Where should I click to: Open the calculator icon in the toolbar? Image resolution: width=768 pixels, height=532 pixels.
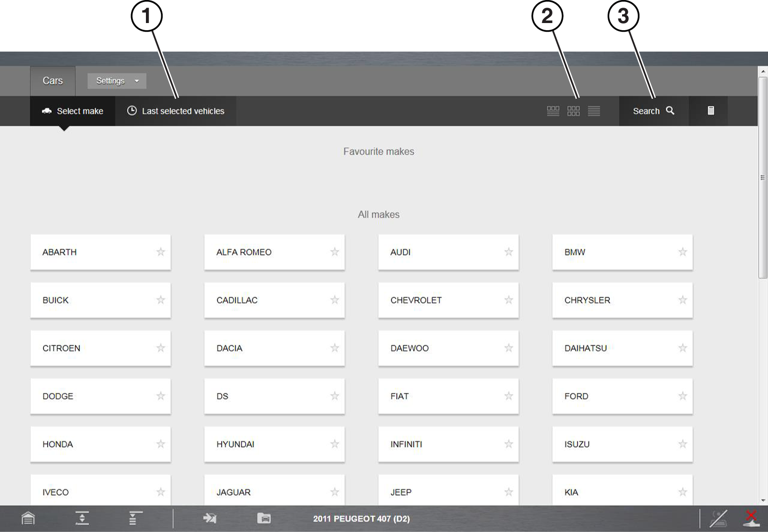coord(711,111)
